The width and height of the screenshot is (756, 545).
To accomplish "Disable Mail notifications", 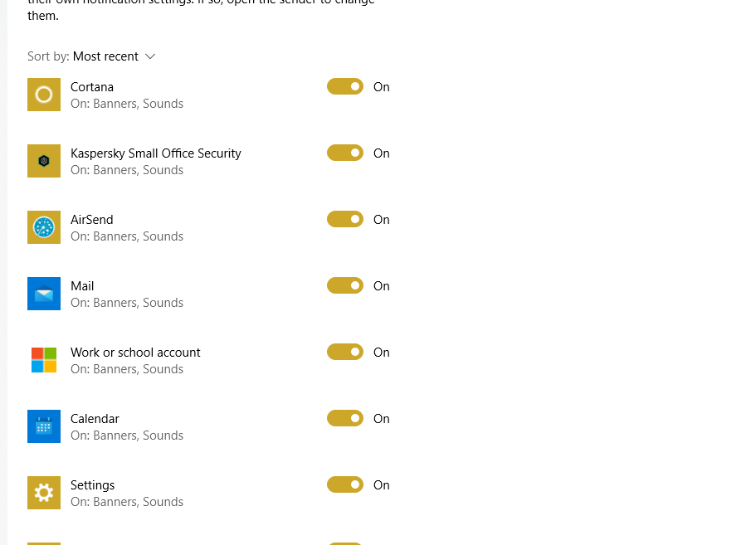I will click(344, 285).
